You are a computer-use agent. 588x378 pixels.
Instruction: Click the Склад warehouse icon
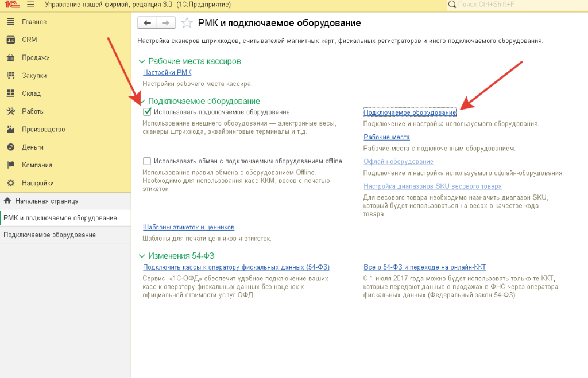pyautogui.click(x=11, y=93)
